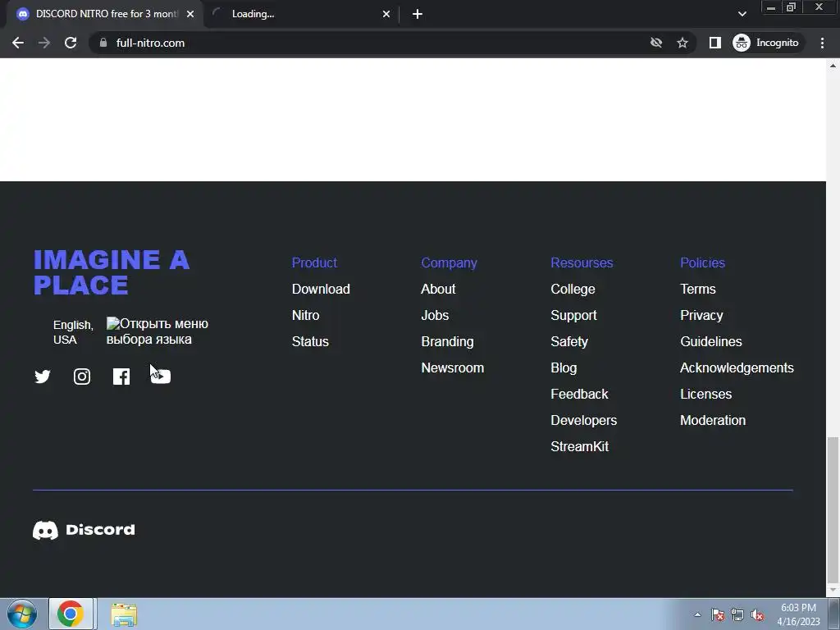
Task: Switch to the Loading tab
Action: click(x=300, y=14)
